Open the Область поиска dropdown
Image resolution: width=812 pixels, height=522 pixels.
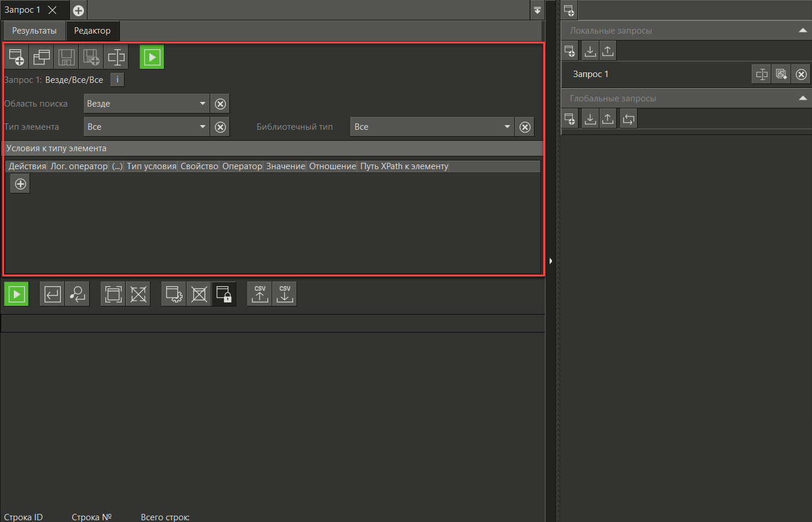pyautogui.click(x=146, y=104)
